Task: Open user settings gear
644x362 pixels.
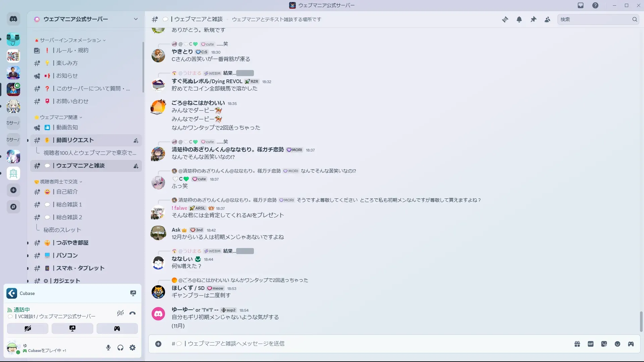Action: point(132,348)
